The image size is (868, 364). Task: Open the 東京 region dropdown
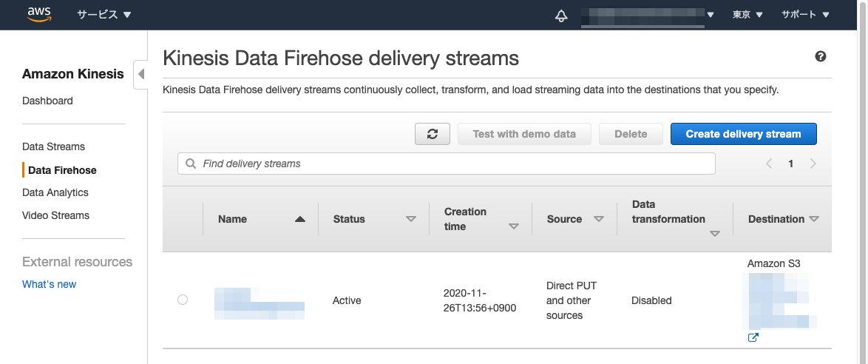point(747,14)
